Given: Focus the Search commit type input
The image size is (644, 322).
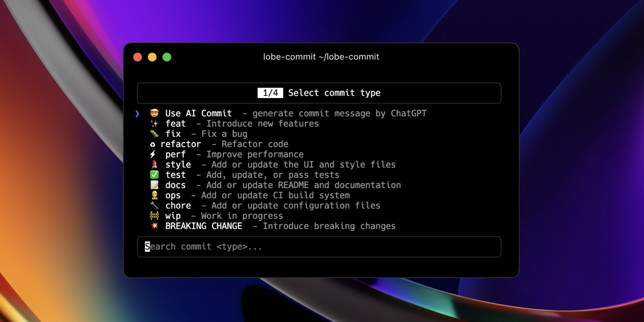Looking at the screenshot, I should point(319,247).
